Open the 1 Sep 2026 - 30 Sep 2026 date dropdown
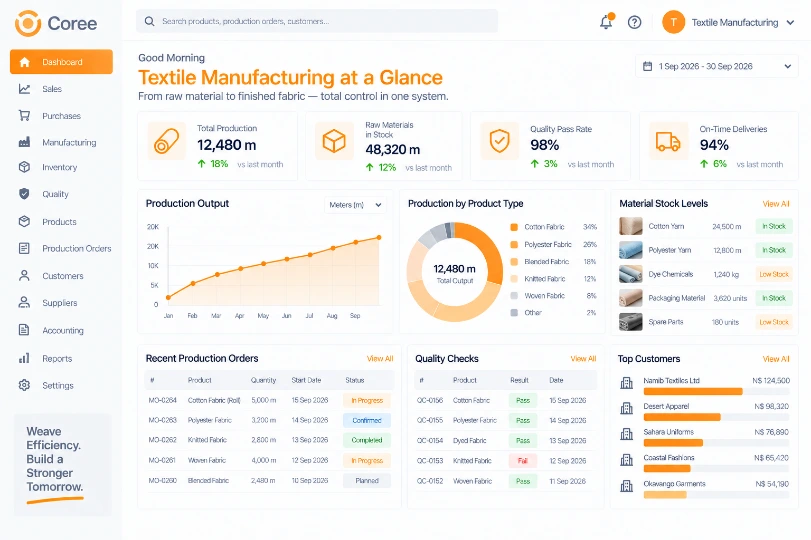811x540 pixels. coord(716,66)
